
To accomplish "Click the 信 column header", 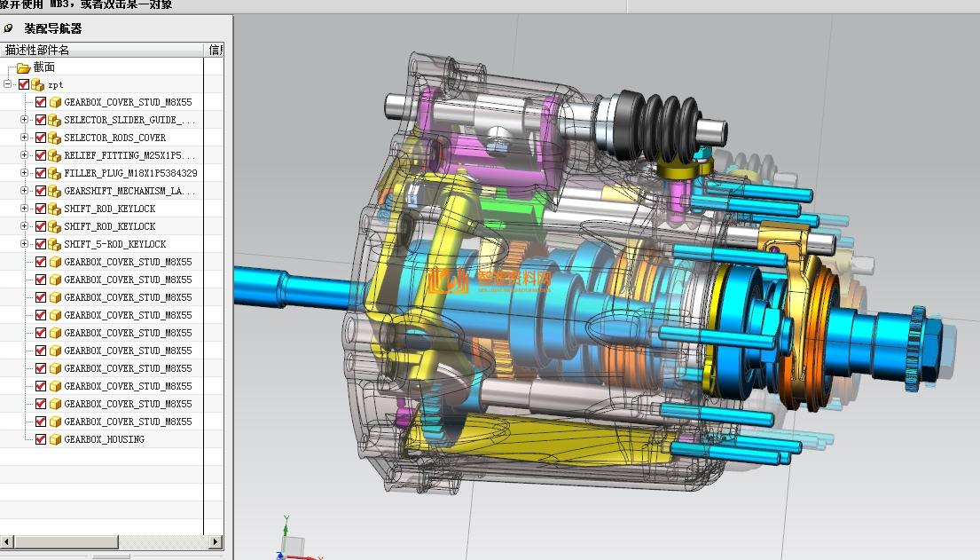I will coord(215,50).
